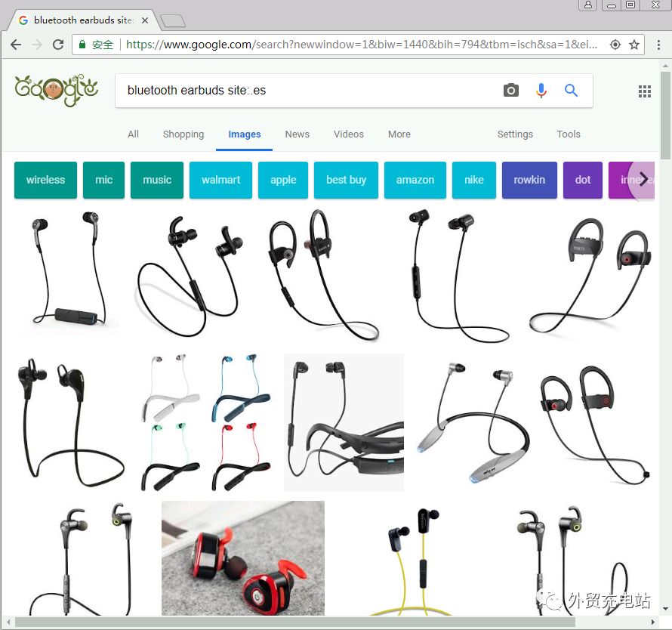Switch to the Shopping tab
This screenshot has width=672, height=630.
coord(183,134)
